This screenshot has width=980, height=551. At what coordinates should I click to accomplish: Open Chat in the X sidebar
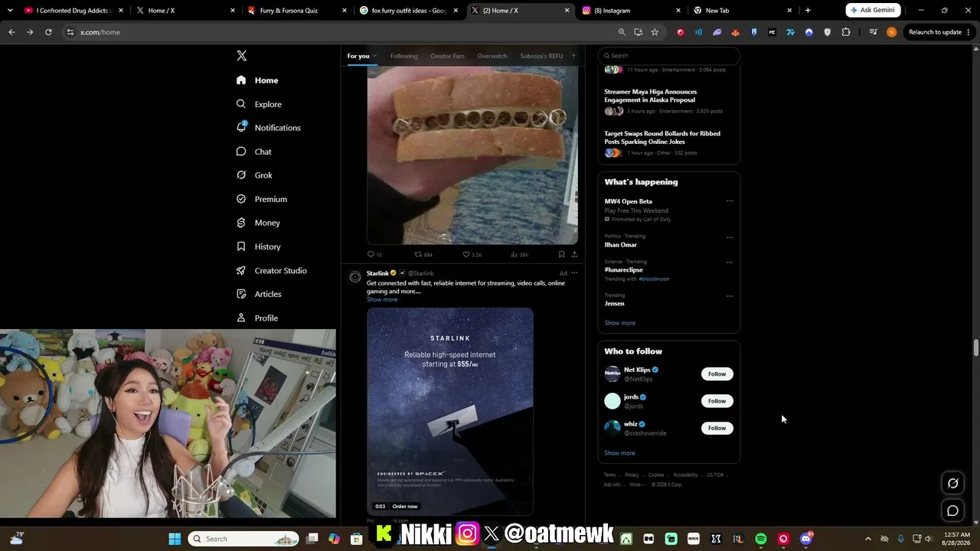(254, 152)
